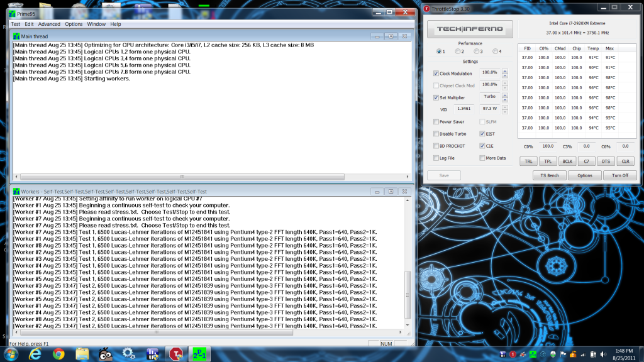Click the volume speaker icon in system tray
The height and width of the screenshot is (362, 644).
pyautogui.click(x=603, y=354)
